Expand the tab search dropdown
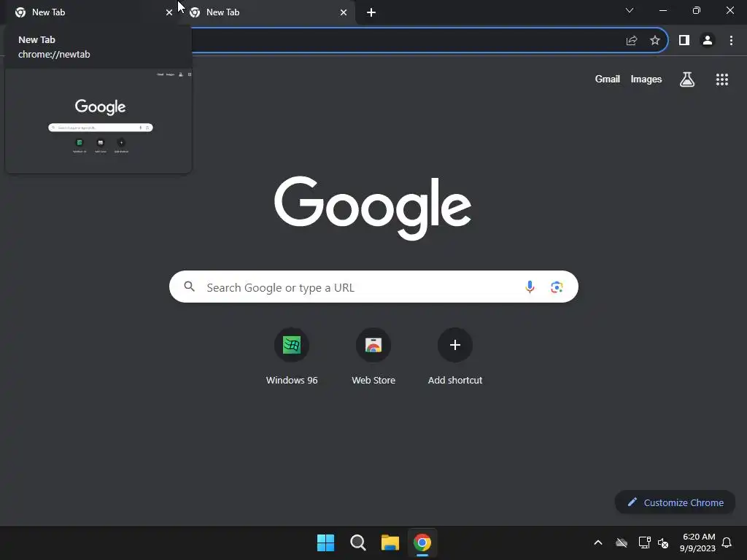This screenshot has height=560, width=747. [x=630, y=10]
